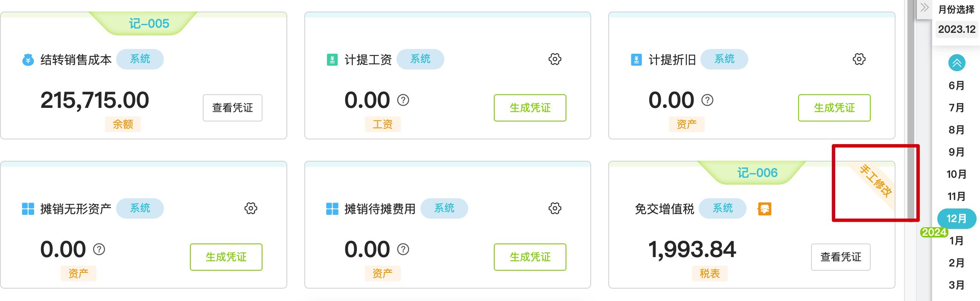Click orange icon next to 免交增值税
This screenshot has height=301, width=980.
click(764, 209)
